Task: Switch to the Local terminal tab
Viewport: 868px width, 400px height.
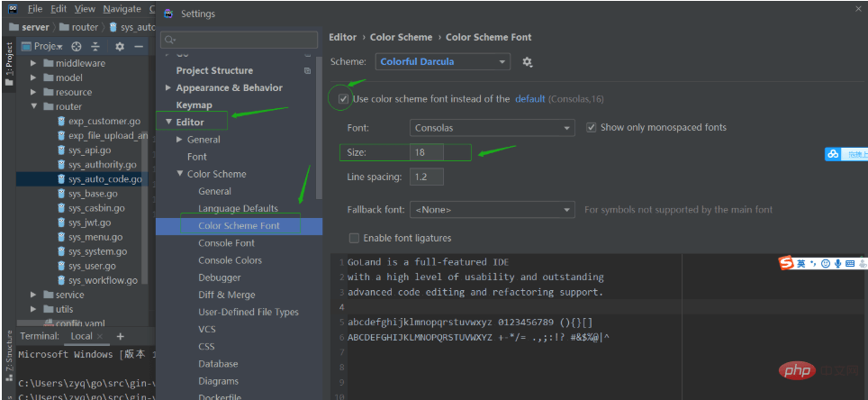Action: coord(81,336)
